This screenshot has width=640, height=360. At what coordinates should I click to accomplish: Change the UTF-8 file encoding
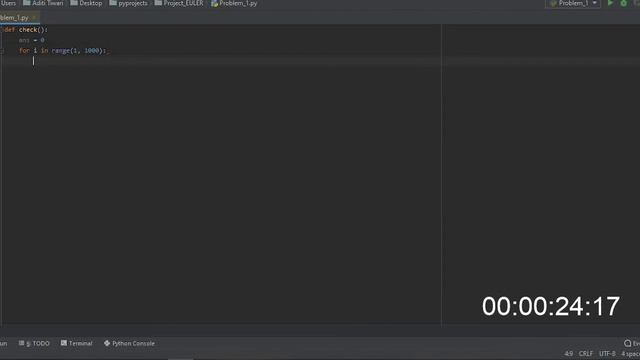(x=607, y=353)
